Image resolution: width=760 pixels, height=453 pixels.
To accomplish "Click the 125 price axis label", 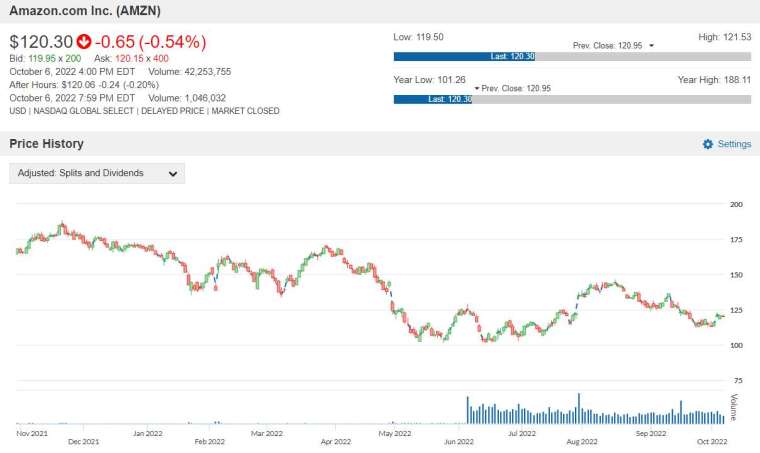I will 736,310.
